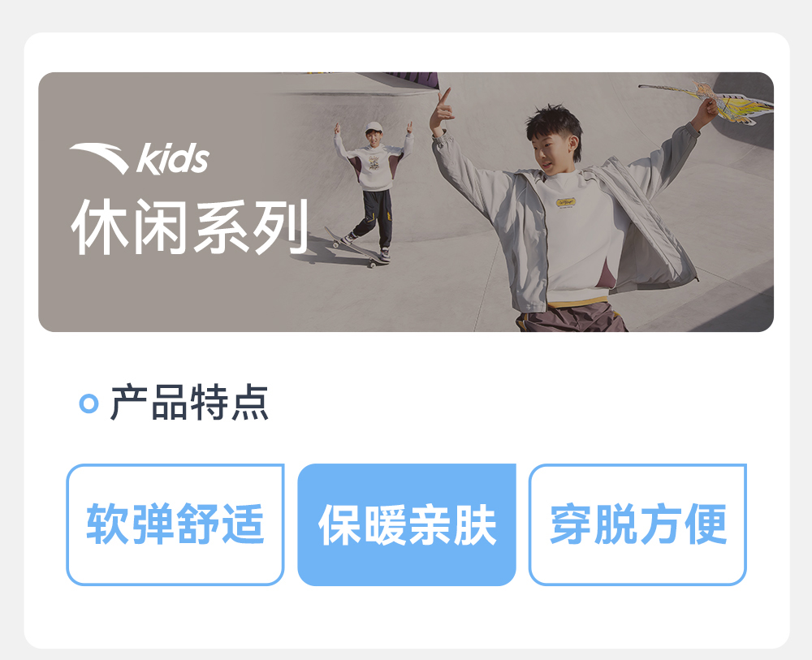This screenshot has height=660, width=812.
Task: Click the white cap on skateboarding boy
Action: coord(373,127)
